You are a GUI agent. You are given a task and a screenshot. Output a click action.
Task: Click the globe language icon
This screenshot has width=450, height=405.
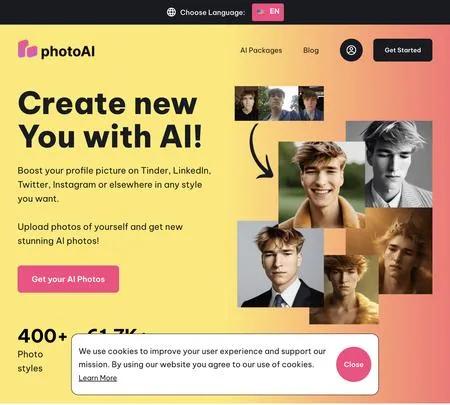pos(171,12)
